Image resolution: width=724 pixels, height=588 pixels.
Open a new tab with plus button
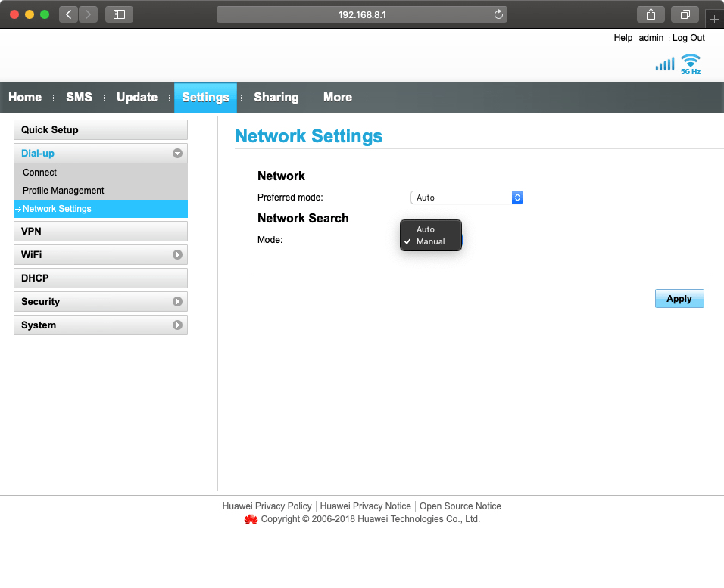point(714,19)
